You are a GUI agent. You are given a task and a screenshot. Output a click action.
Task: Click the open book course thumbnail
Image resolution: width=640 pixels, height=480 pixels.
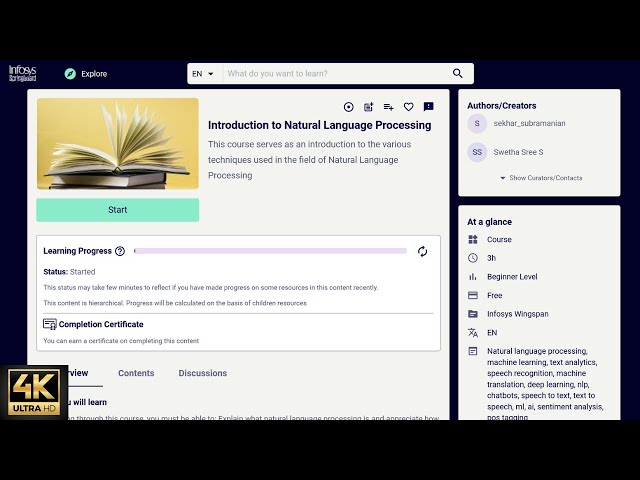tap(118, 144)
